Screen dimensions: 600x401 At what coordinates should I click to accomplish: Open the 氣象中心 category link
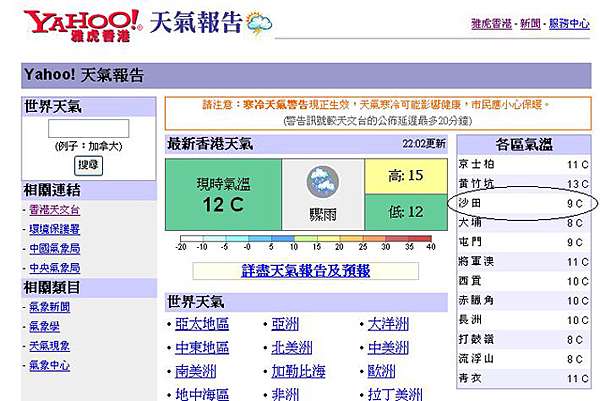(x=49, y=365)
